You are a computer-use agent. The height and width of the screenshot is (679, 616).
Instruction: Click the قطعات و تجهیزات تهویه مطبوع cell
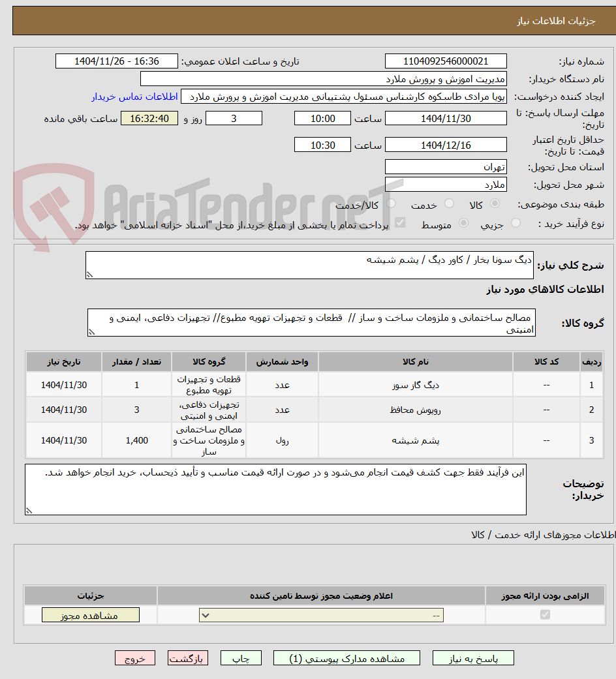click(208, 385)
